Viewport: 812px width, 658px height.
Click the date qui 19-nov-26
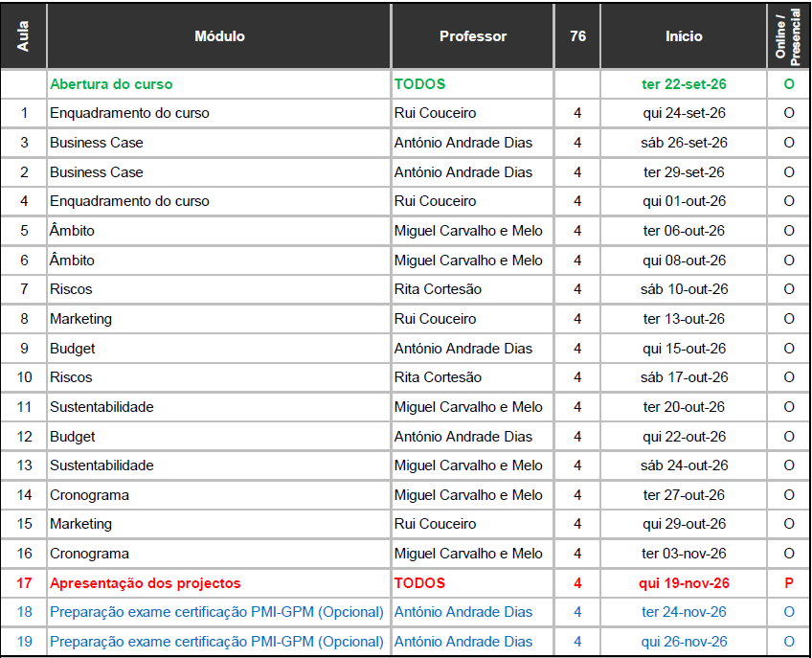pyautogui.click(x=684, y=583)
